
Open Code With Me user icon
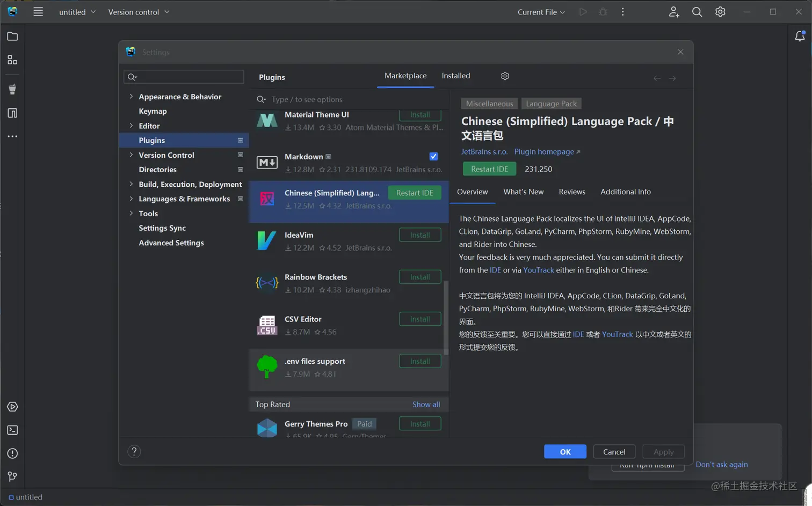pos(674,12)
